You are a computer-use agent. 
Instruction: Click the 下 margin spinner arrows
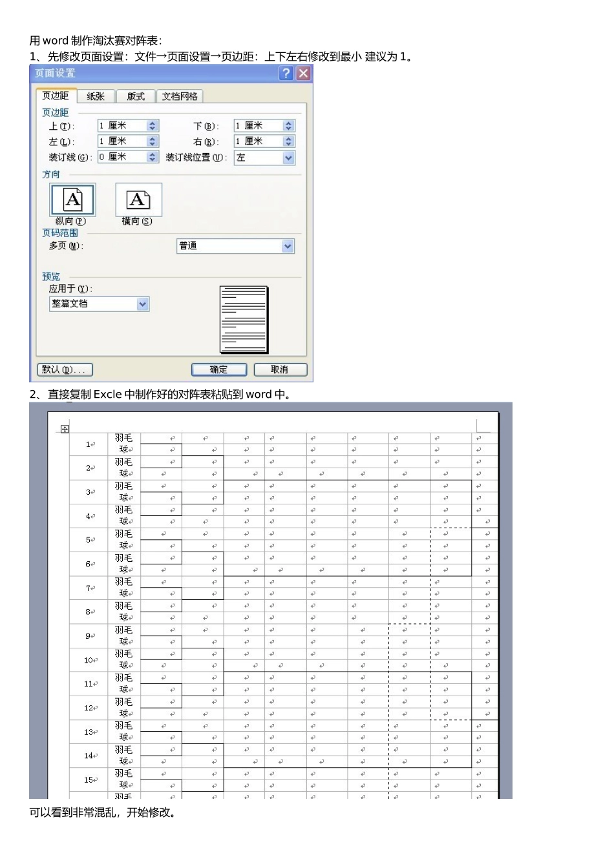click(x=289, y=126)
